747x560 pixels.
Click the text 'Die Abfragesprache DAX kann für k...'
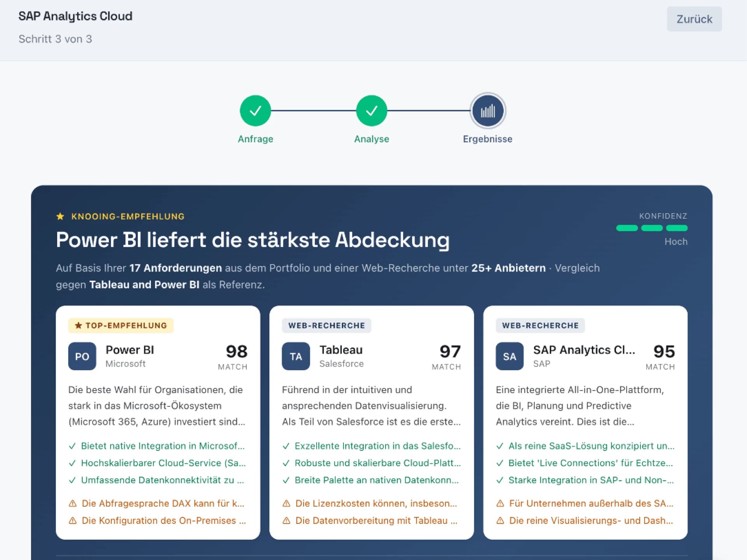[x=163, y=503]
